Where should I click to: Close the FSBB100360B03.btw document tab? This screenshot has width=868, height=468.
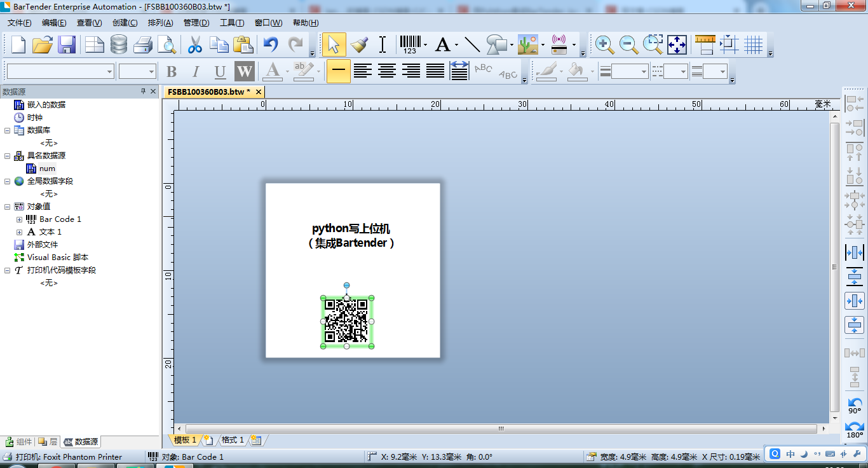point(259,92)
